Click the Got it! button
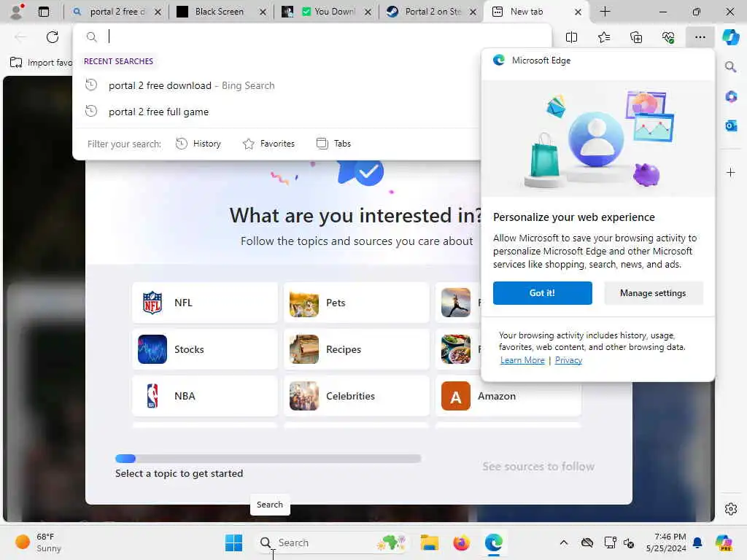The height and width of the screenshot is (560, 747). 542,293
